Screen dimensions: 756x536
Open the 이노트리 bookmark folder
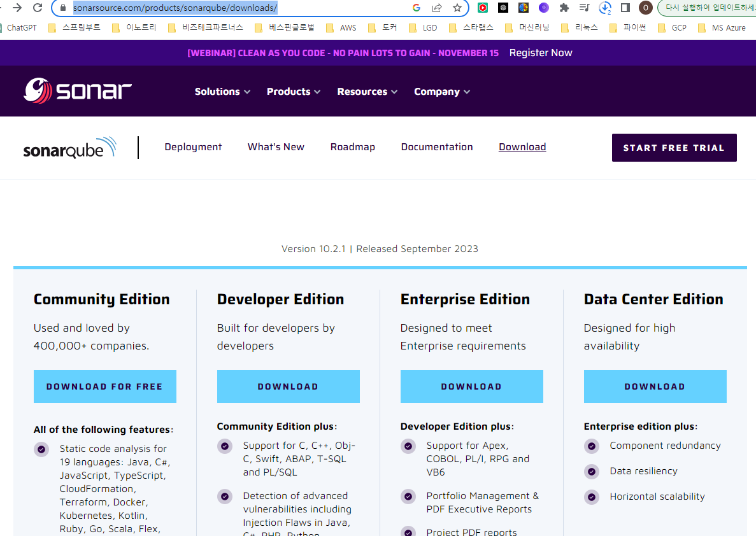point(134,28)
